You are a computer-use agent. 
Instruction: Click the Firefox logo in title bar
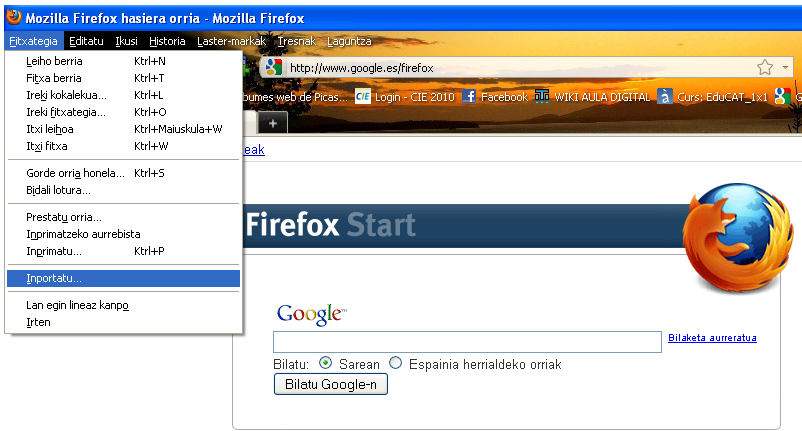click(x=14, y=17)
